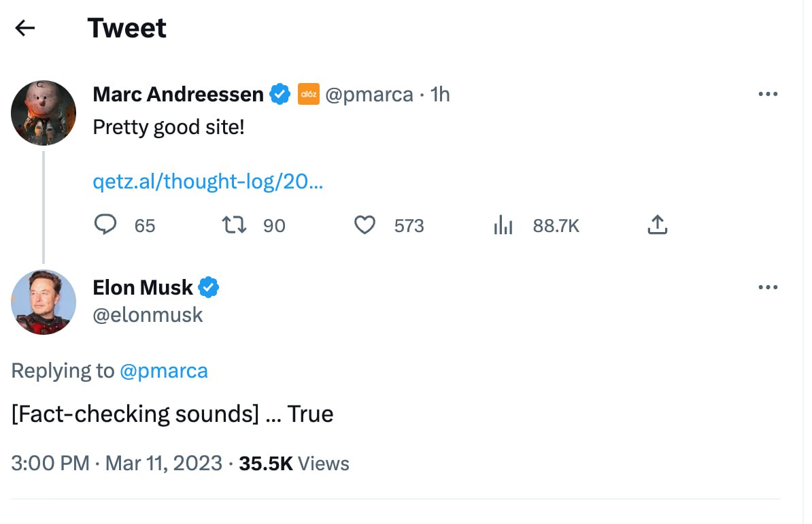Open more options for Marc Andreessen's tweet
Screen dimensions: 812x524
point(768,94)
